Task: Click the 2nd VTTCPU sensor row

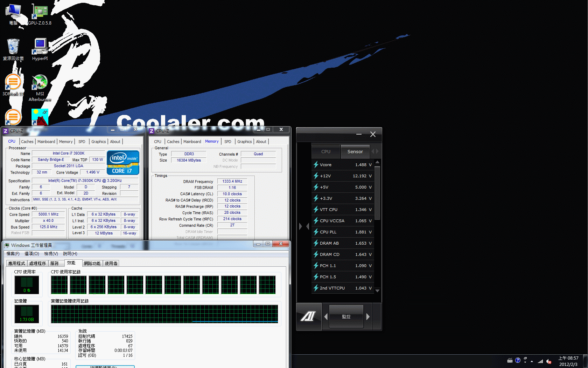Action: tap(343, 288)
